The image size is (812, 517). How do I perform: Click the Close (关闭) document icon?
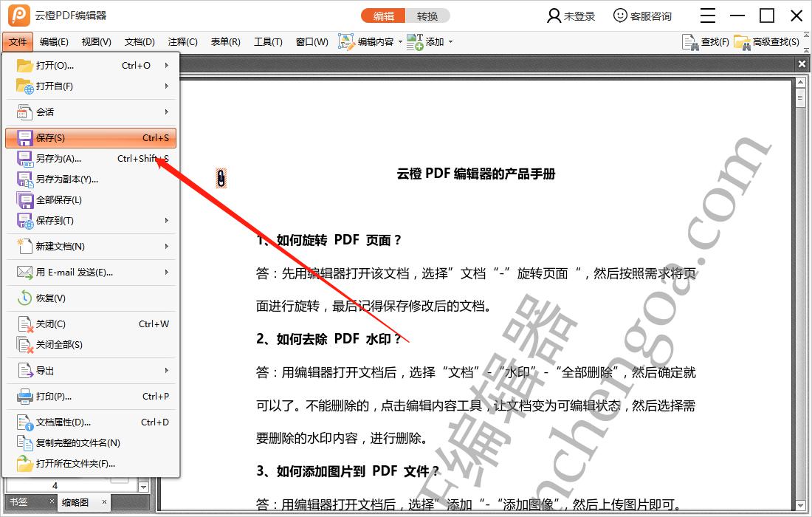[x=25, y=324]
